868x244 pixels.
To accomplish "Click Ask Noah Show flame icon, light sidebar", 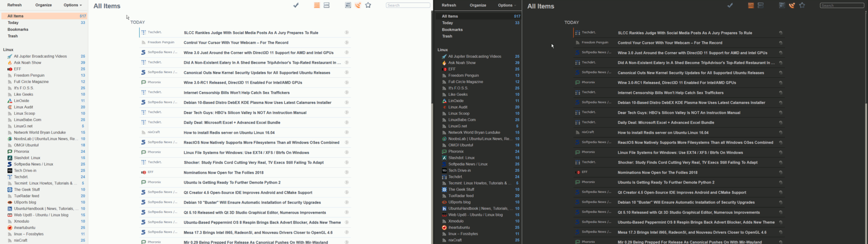I will pyautogui.click(x=10, y=63).
